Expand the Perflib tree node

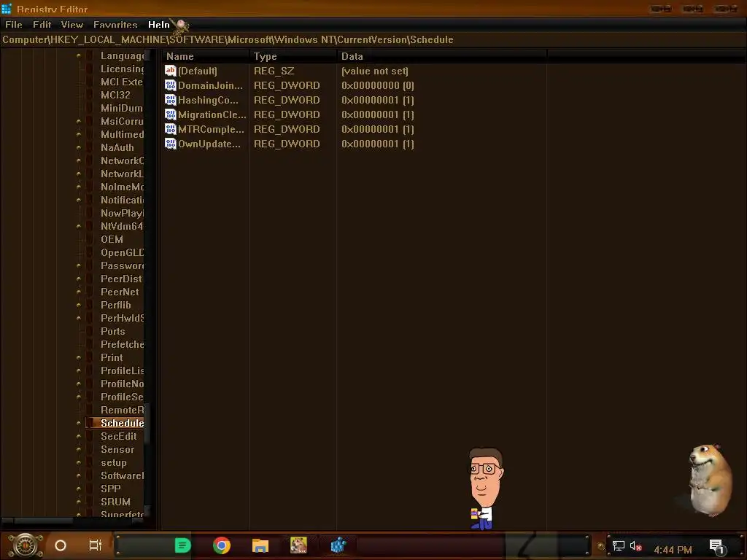click(79, 305)
